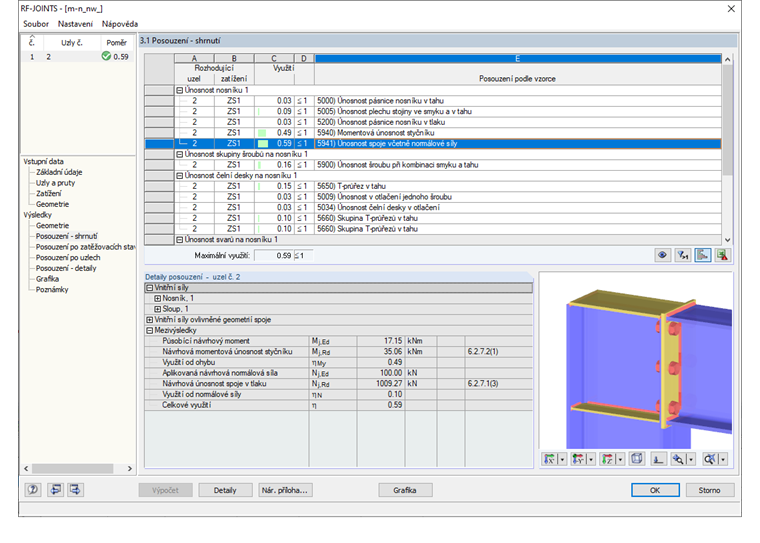This screenshot has height=543, width=760.
Task: Click the view in Z direction icon
Action: 607,459
